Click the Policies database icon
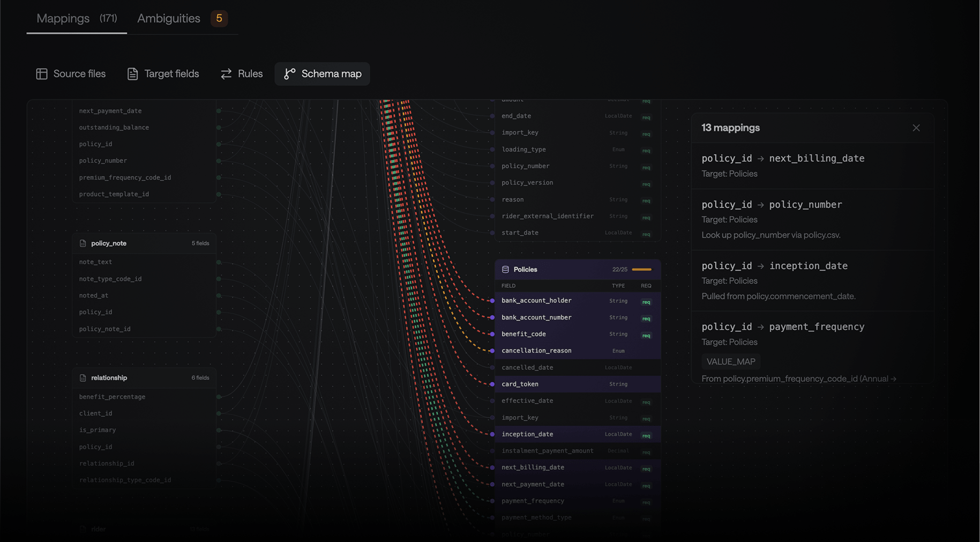This screenshot has width=980, height=542. coord(505,270)
